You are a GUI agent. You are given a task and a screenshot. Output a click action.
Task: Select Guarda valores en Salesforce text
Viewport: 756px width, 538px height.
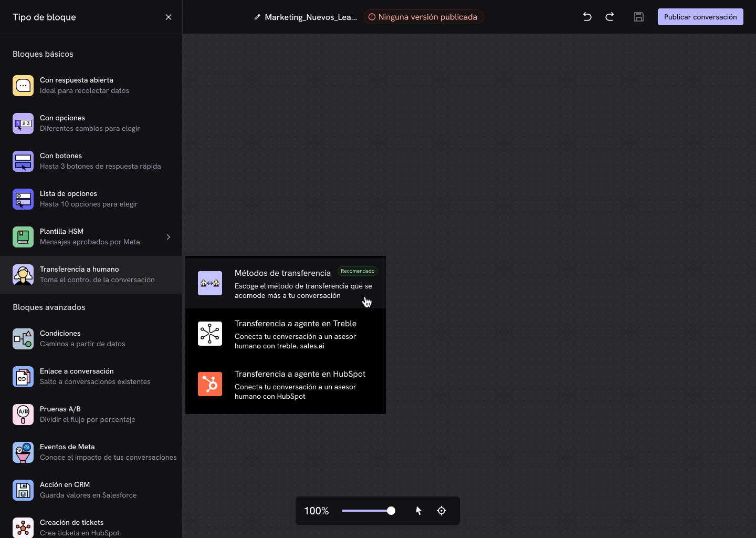pos(88,495)
